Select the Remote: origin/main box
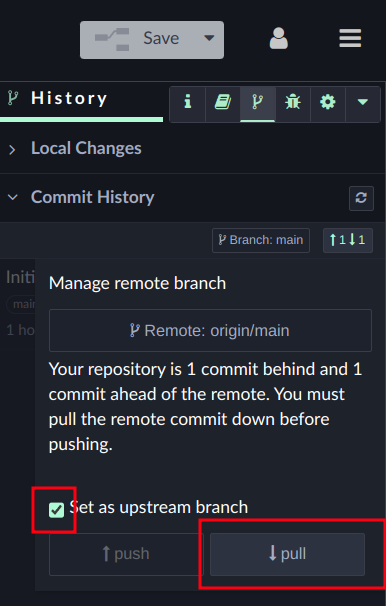 point(210,330)
